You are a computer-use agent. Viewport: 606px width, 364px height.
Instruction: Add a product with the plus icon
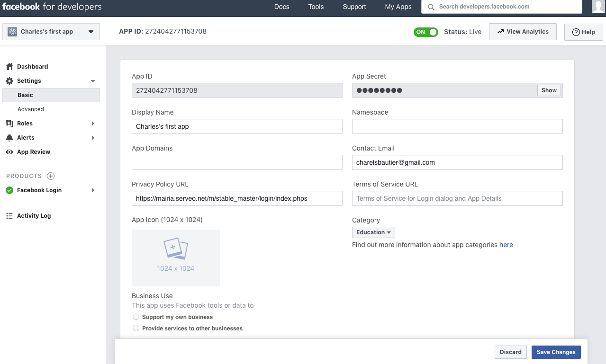click(x=51, y=176)
